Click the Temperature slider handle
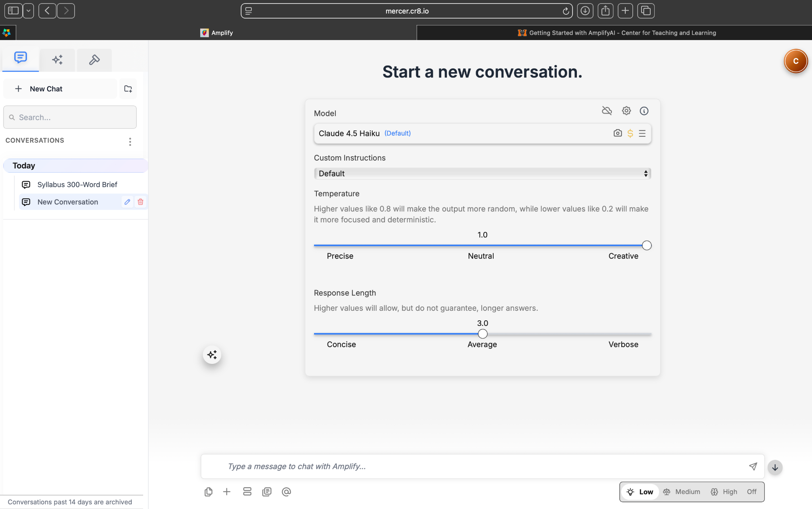Viewport: 812px width, 509px height. click(647, 245)
